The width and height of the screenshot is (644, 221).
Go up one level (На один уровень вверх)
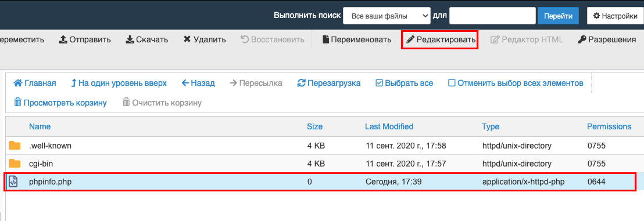(119, 83)
